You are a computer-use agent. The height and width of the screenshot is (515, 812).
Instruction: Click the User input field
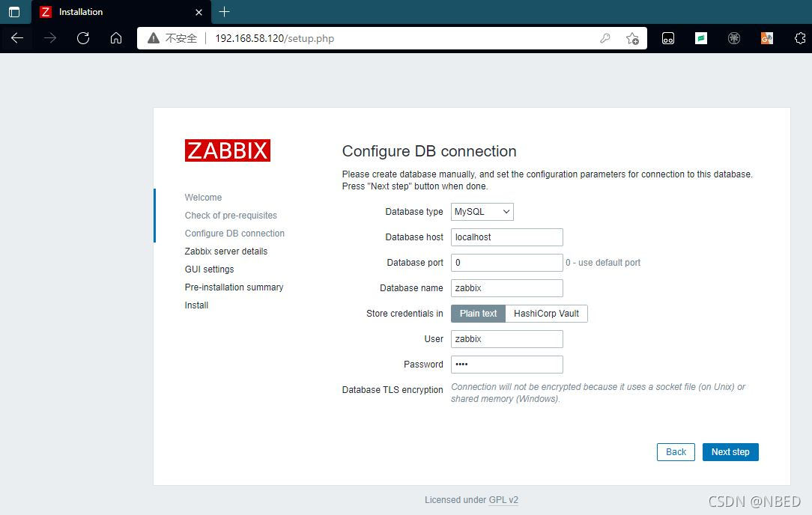(x=507, y=338)
